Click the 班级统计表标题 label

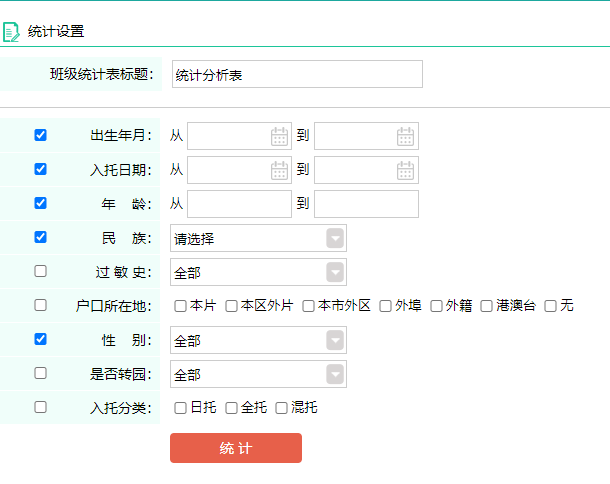[102, 74]
